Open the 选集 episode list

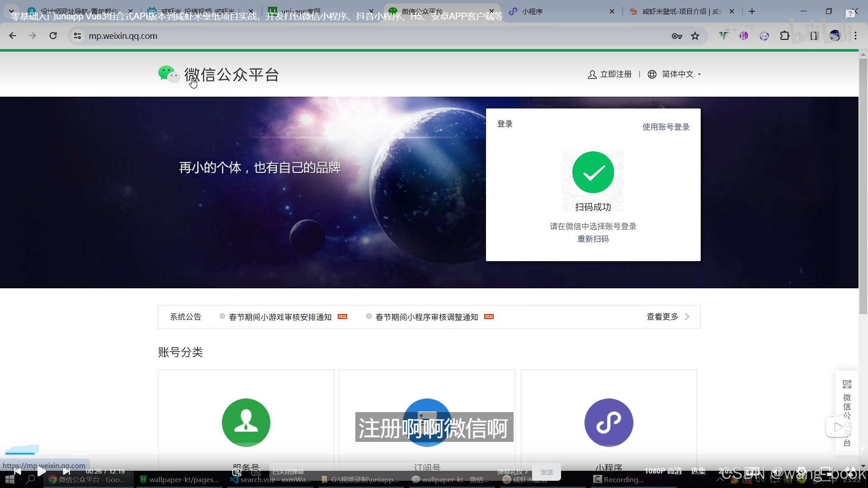698,471
